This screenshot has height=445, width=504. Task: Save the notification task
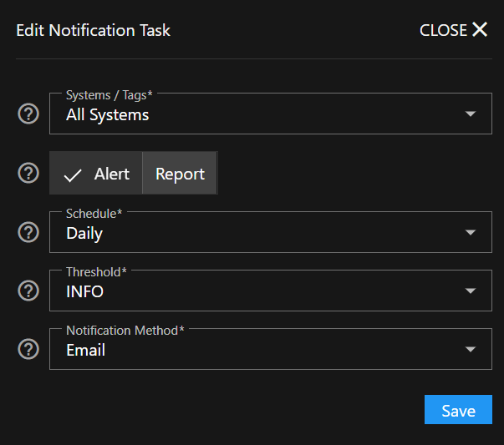(458, 410)
